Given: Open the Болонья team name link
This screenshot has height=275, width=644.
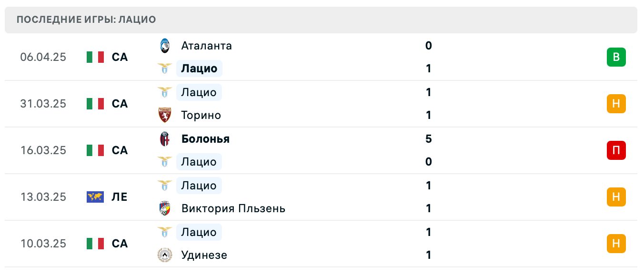Looking at the screenshot, I should click(x=205, y=139).
